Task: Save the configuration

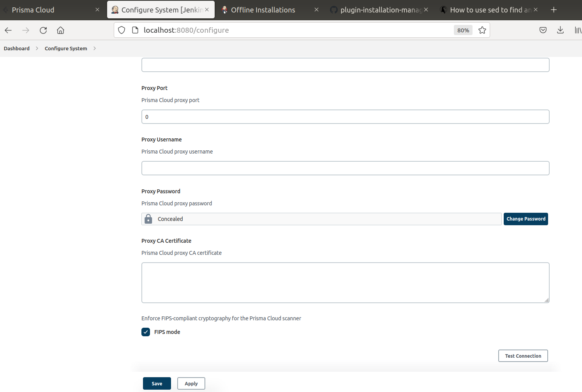Action: [157, 383]
